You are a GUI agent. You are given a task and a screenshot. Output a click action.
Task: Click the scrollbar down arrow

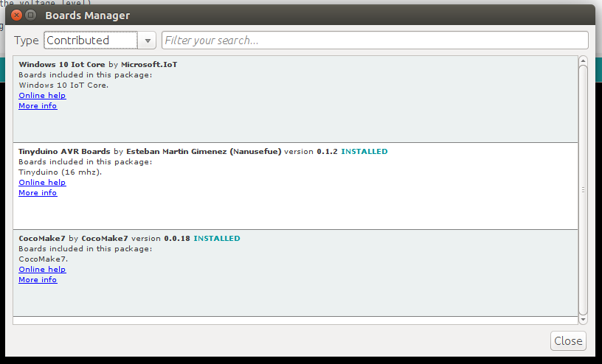[583, 320]
